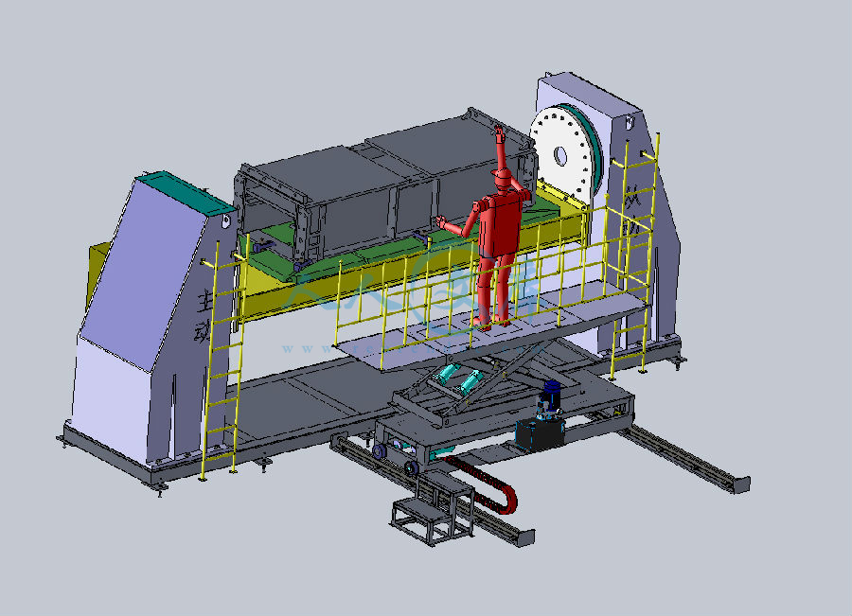
Task: Click the far-right floor guide rail
Action: (x=685, y=456)
